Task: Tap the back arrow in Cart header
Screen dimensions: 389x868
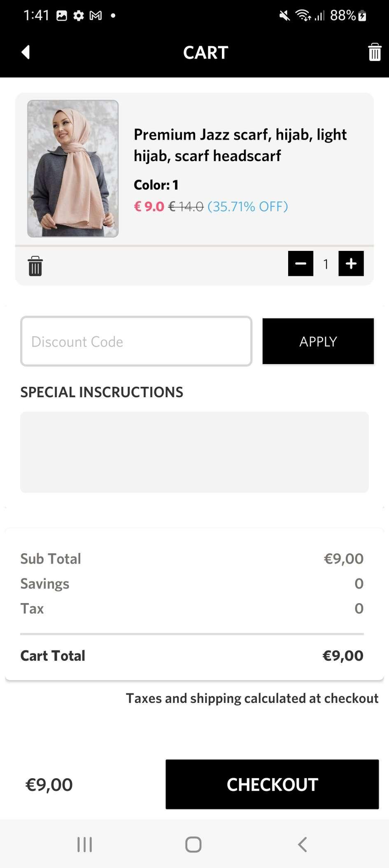Action: (26, 52)
